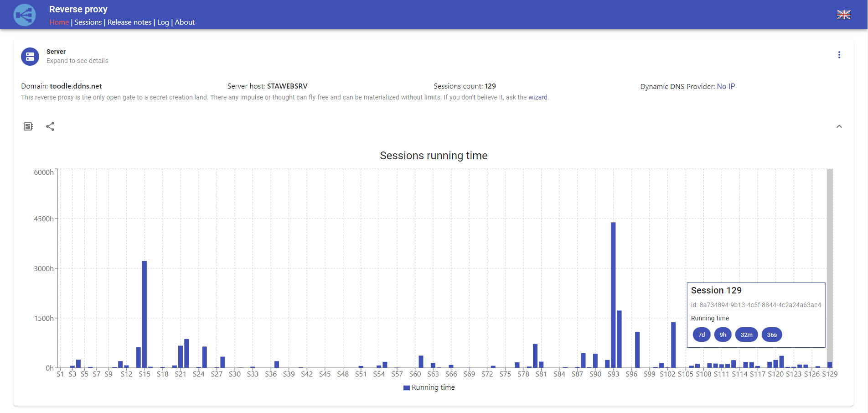Click the Reverse proxy logo icon
Screen dimensions: 868x413
[x=25, y=15]
